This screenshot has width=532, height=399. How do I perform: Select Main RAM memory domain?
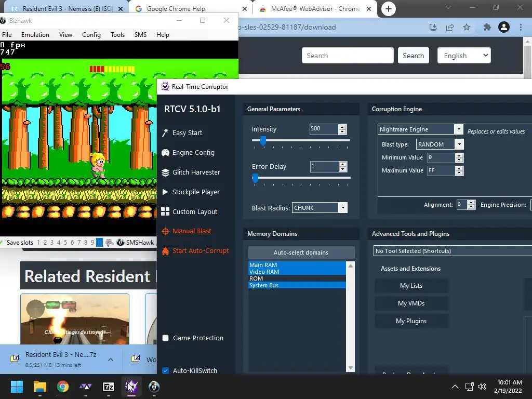click(x=297, y=265)
